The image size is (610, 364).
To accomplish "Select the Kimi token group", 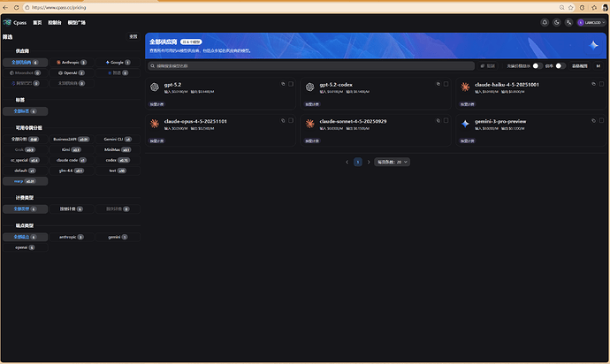I will point(72,149).
